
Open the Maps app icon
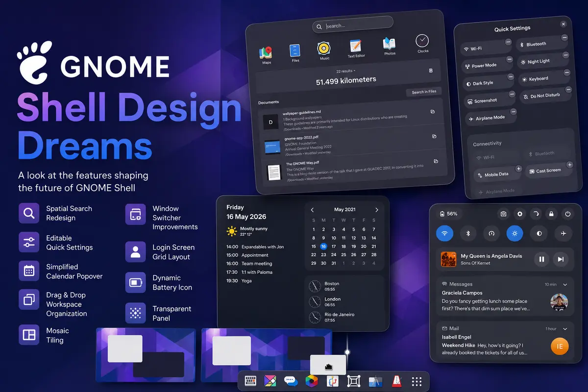point(267,52)
